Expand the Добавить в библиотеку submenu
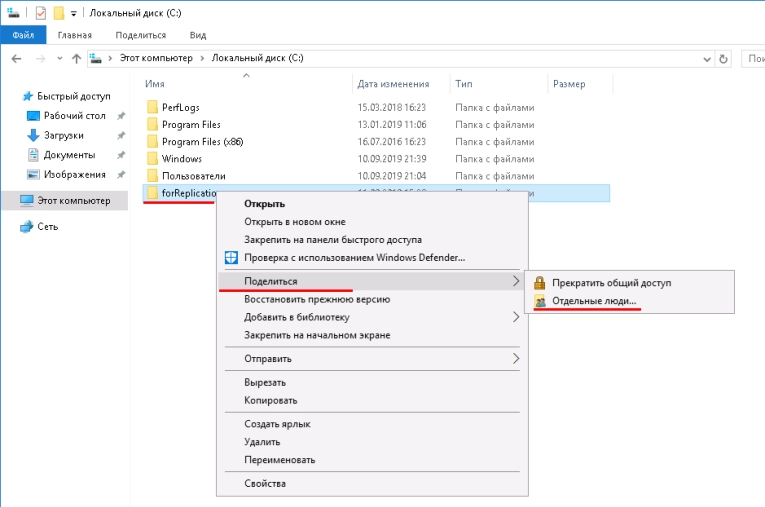Viewport: 765px width, 507px height. (516, 317)
